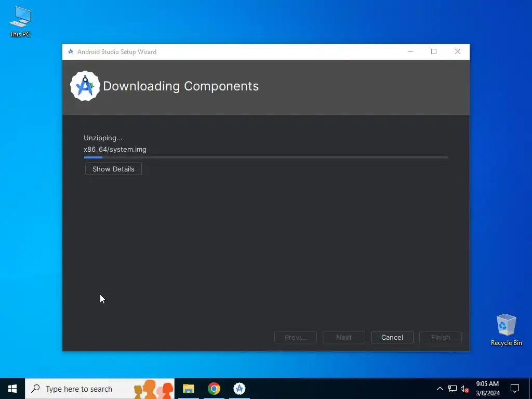Click the muted volume tray icon
The height and width of the screenshot is (399, 532).
pos(464,389)
